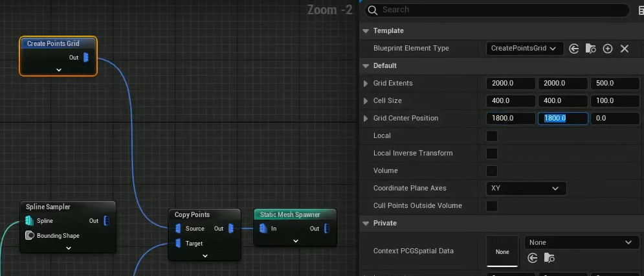Click highlighted Grid Center Position Y field
The height and width of the screenshot is (276, 644).
[562, 119]
